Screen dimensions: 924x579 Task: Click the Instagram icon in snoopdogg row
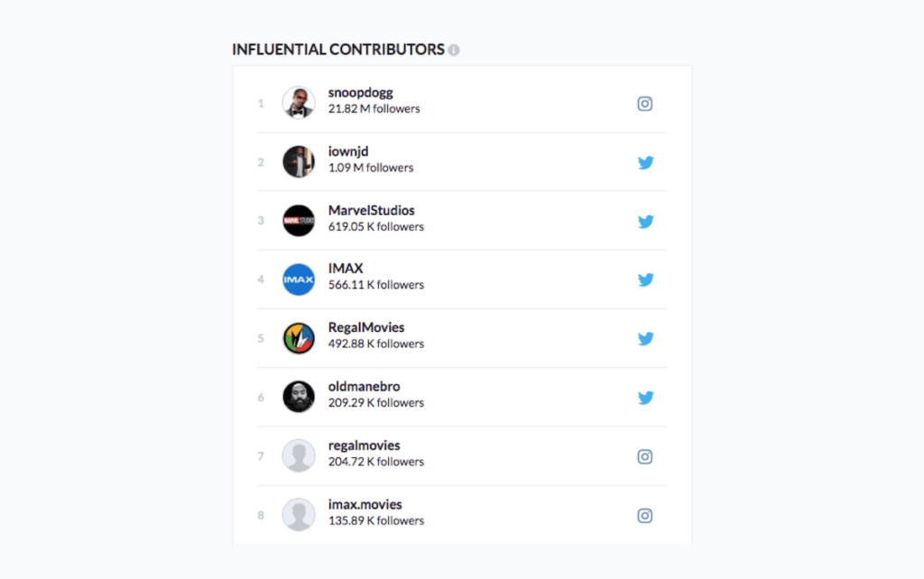[x=645, y=104]
